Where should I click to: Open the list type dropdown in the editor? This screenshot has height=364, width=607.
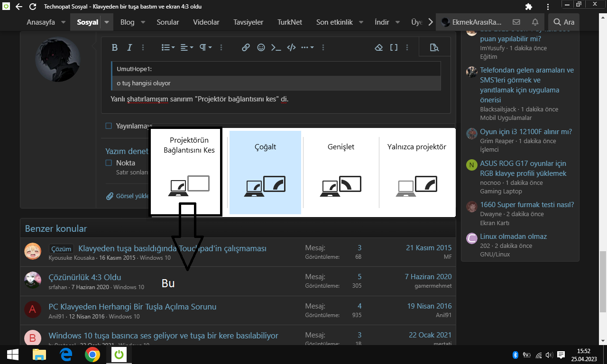coord(168,47)
